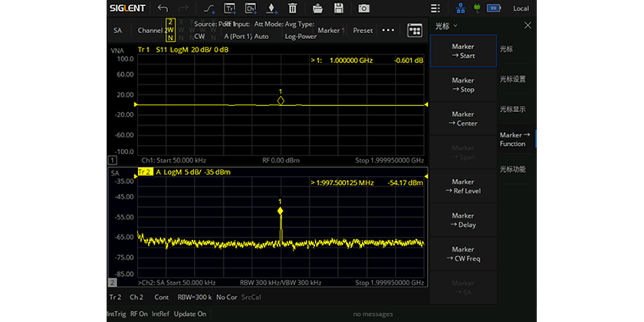Screen dimensions: 644x322
Task: Take screenshot with camera icon
Action: coord(364,8)
